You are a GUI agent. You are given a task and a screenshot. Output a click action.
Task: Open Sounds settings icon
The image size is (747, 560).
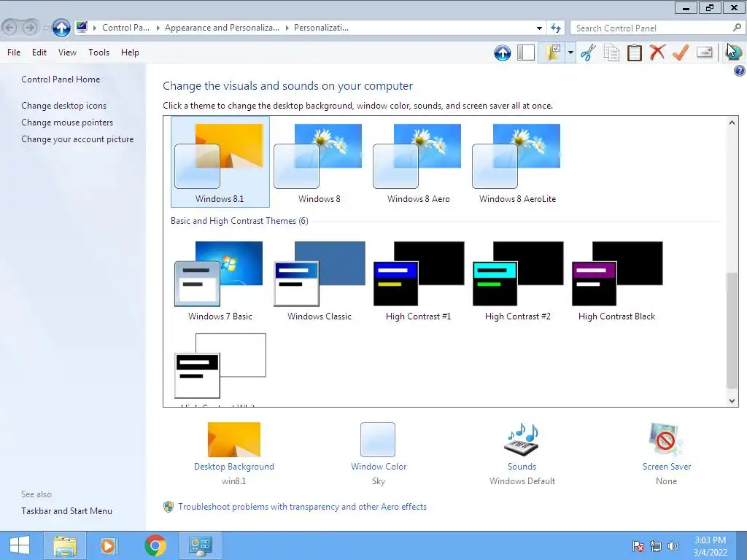click(522, 440)
